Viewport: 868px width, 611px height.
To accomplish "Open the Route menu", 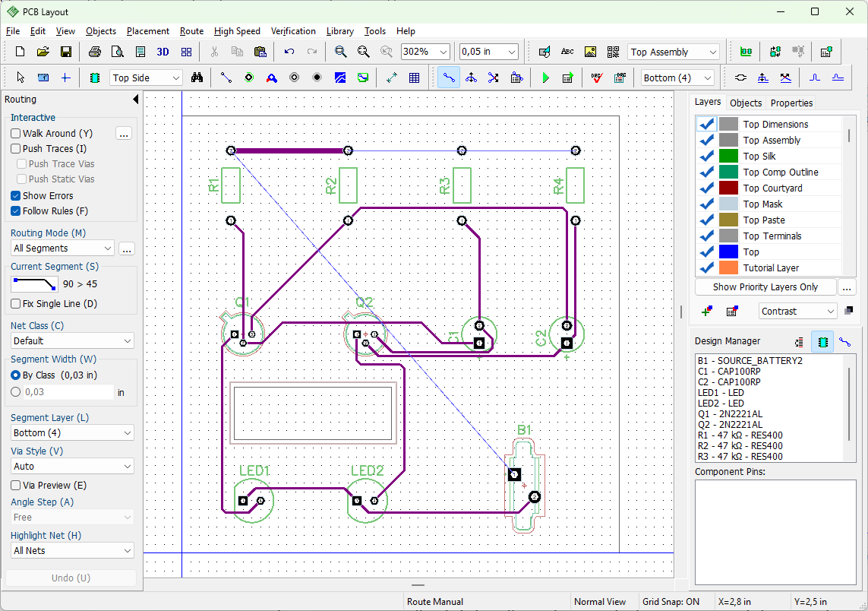I will click(x=191, y=31).
